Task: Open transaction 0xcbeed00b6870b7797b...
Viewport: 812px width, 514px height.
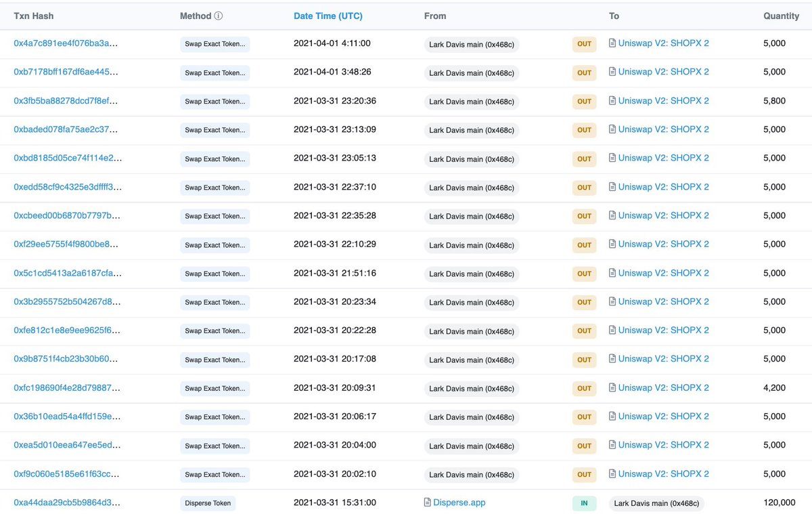Action: (x=68, y=215)
